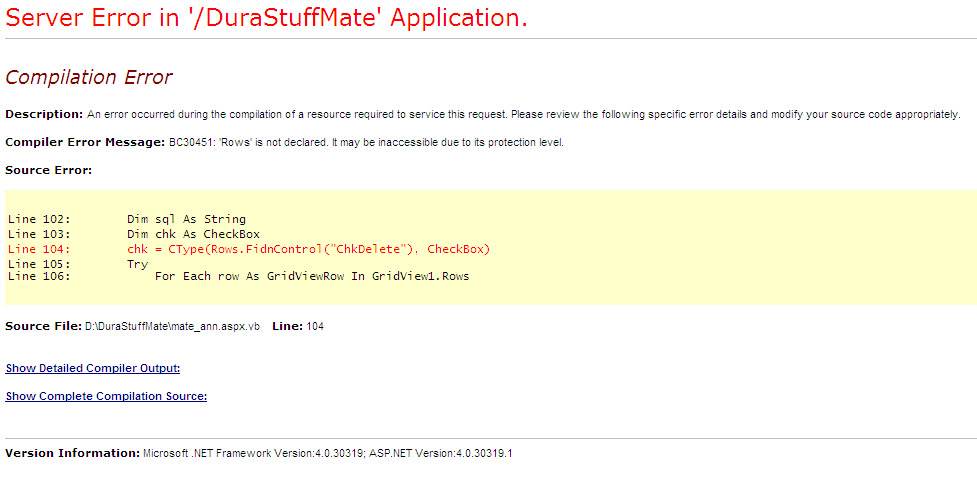
Task: Click Line 106 For Each row statement
Action: coord(238,276)
